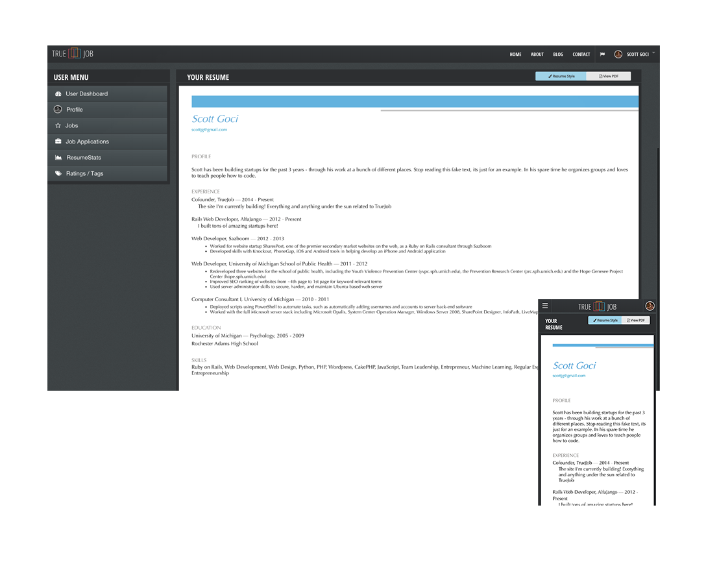
Task: Click the TrueJob logo in mobile view
Action: point(597,306)
